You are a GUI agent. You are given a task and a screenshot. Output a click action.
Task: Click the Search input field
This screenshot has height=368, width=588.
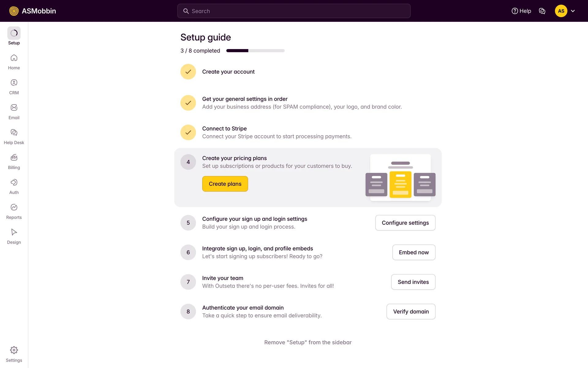point(294,11)
